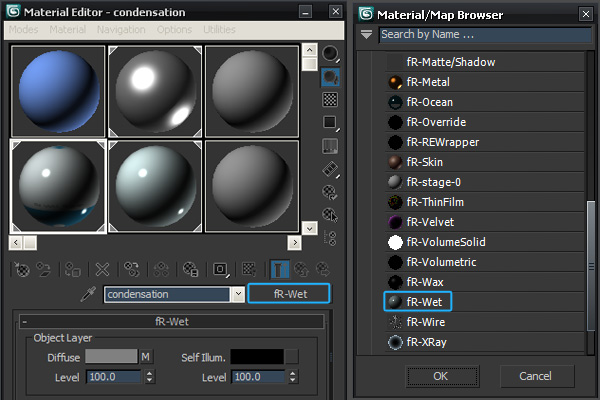Open the Material menu

click(x=68, y=29)
